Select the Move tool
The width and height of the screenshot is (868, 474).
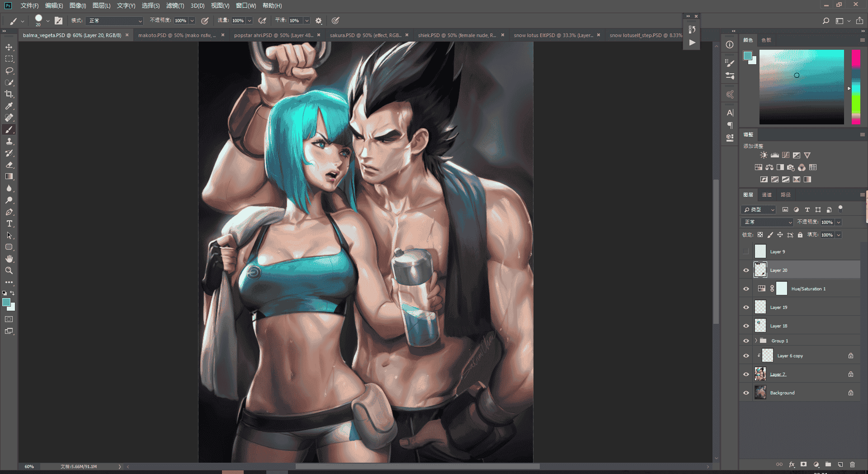point(9,47)
